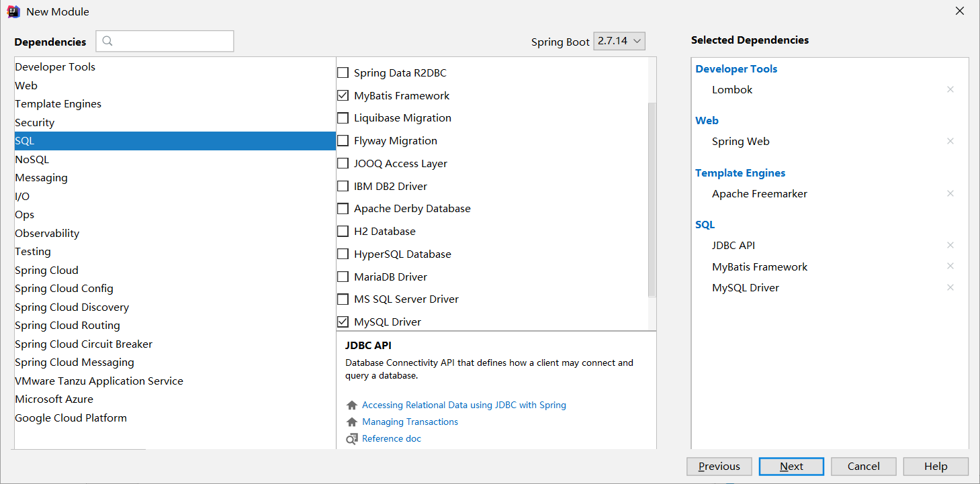The image size is (980, 484).
Task: Select Developer Tools category in list
Action: click(x=175, y=67)
